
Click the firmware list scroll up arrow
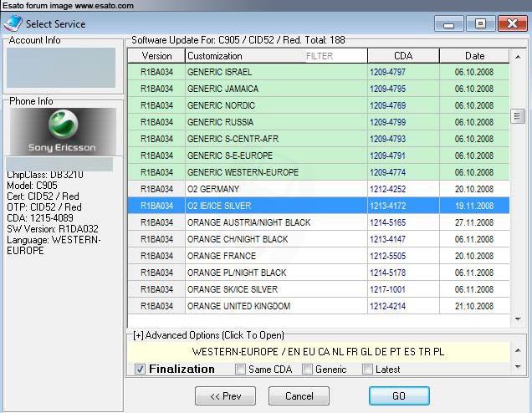coord(518,57)
